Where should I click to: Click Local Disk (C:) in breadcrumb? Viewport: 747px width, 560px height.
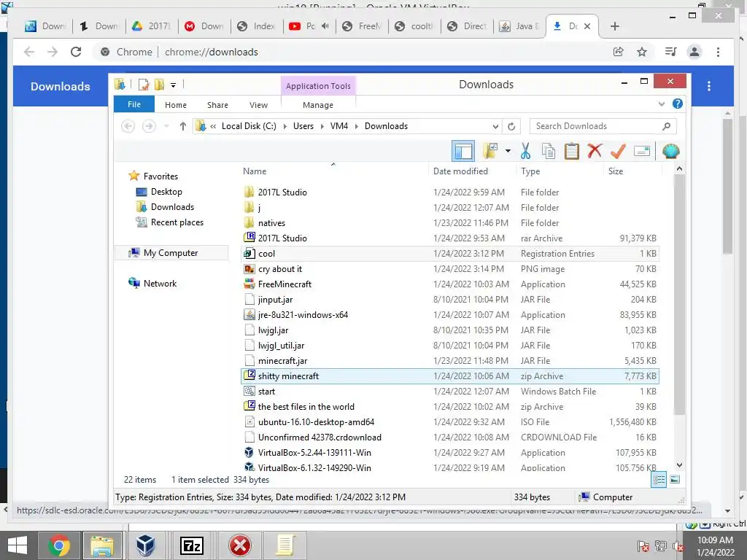click(249, 126)
